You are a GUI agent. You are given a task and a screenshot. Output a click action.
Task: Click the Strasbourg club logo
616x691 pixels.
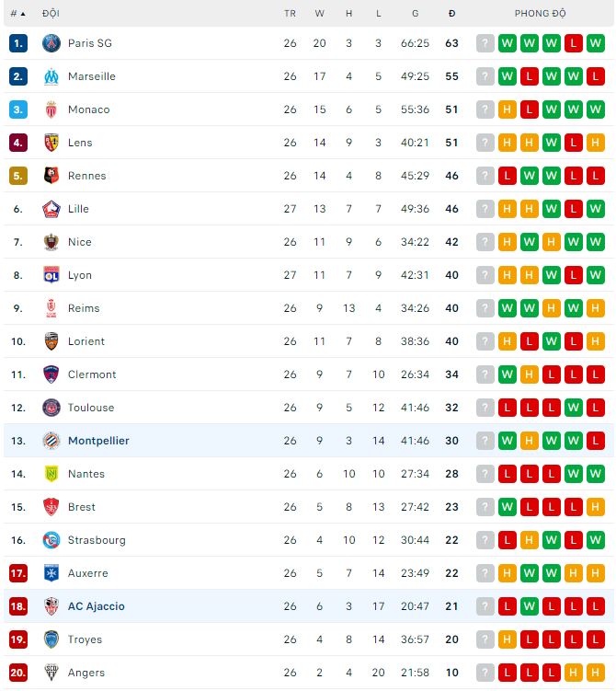coord(51,540)
